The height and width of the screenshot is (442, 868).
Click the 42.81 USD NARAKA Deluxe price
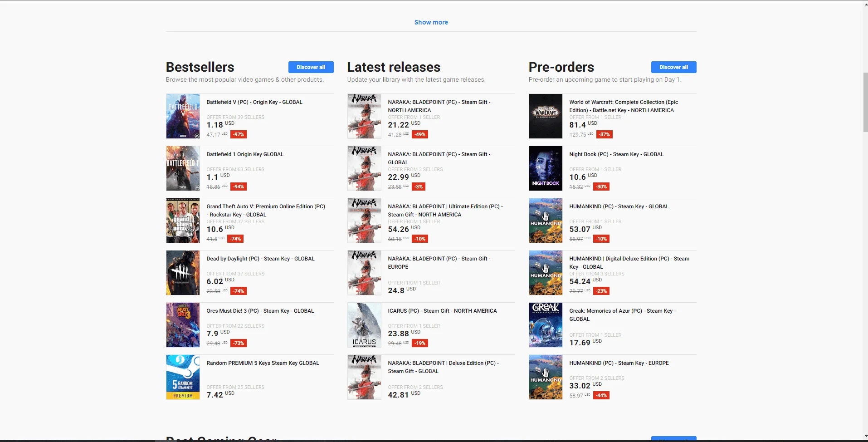coord(404,394)
